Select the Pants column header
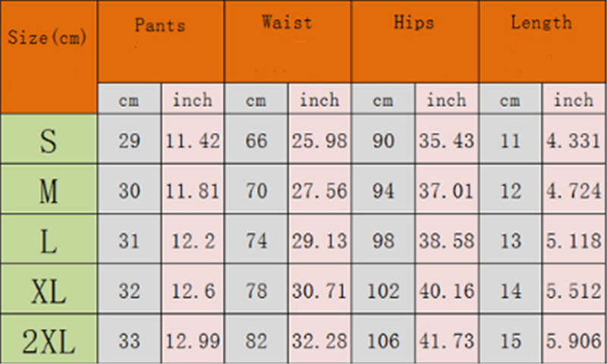 (160, 24)
